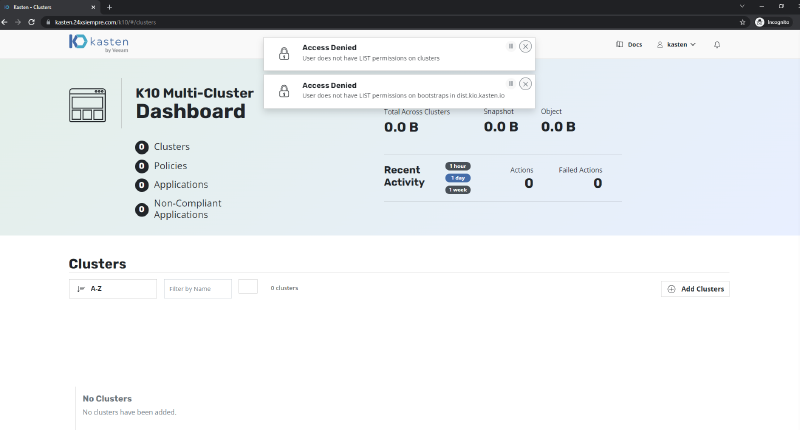The image size is (800, 430).
Task: Click the Object 0.0 B value
Action: pos(558,127)
